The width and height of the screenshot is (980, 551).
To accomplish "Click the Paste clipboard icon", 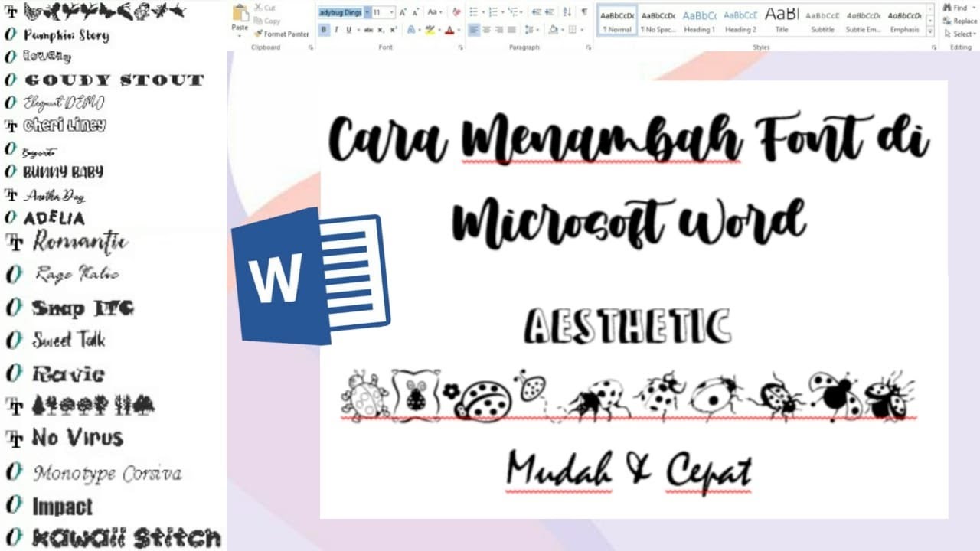I will click(x=240, y=13).
